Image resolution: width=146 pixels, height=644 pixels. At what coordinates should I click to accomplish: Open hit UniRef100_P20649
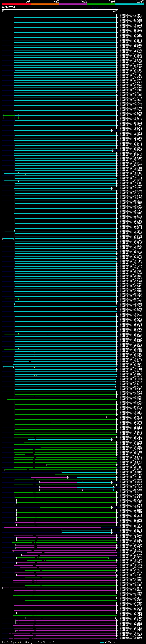coord(131,15)
